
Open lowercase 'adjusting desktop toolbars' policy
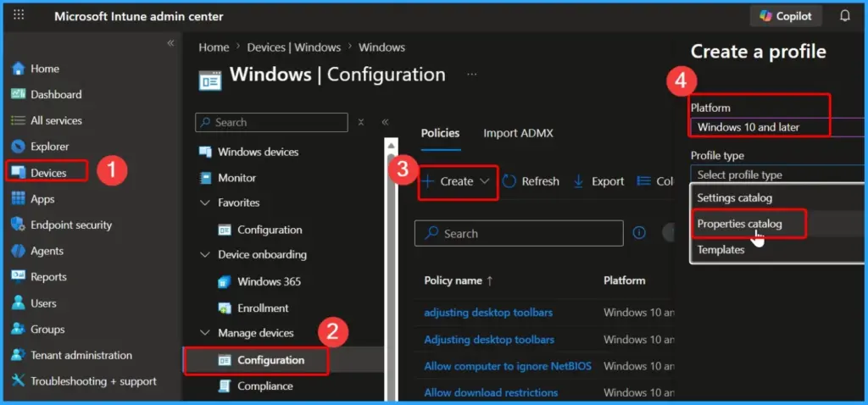point(488,313)
